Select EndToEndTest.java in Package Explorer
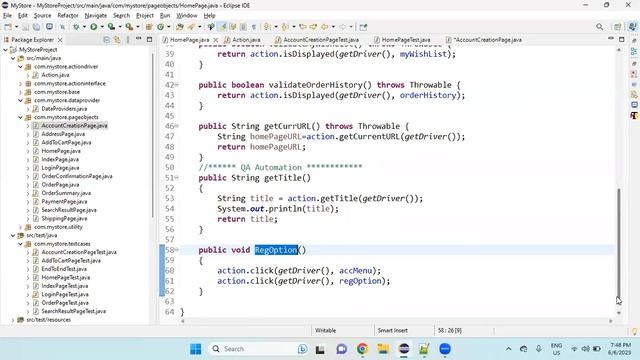 64,269
